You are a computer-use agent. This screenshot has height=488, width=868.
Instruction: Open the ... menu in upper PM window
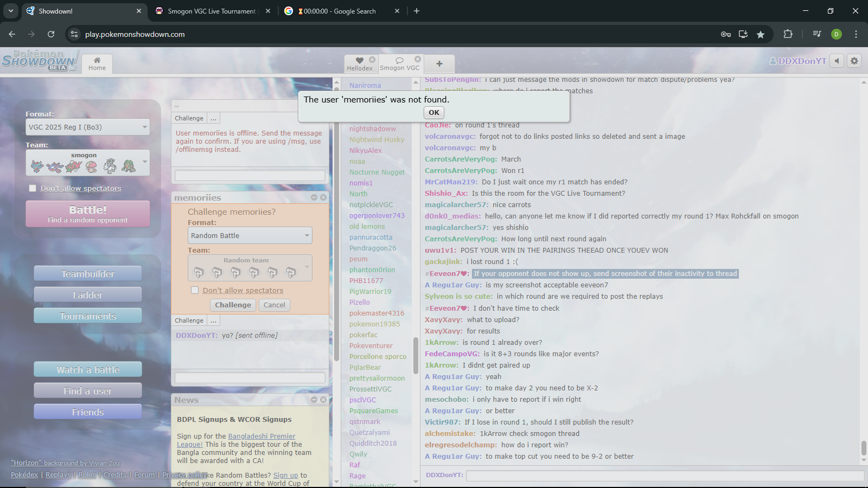pos(213,118)
